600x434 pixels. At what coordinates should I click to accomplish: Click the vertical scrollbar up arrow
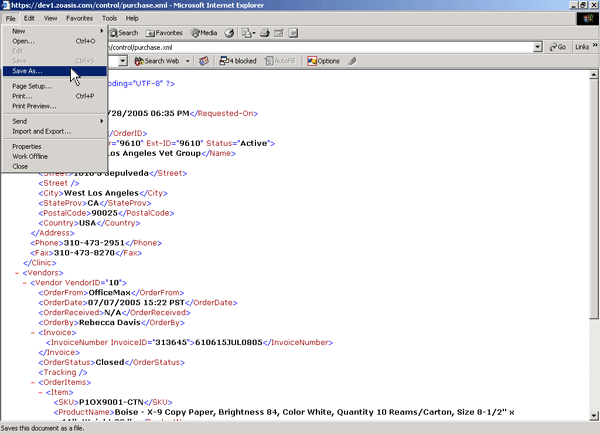(593, 75)
